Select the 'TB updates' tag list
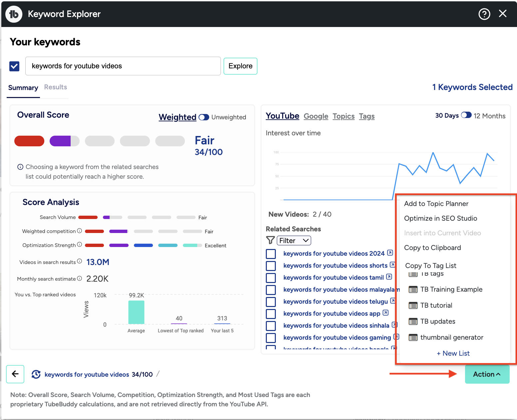Viewport: 517px width, 420px height. coord(438,321)
